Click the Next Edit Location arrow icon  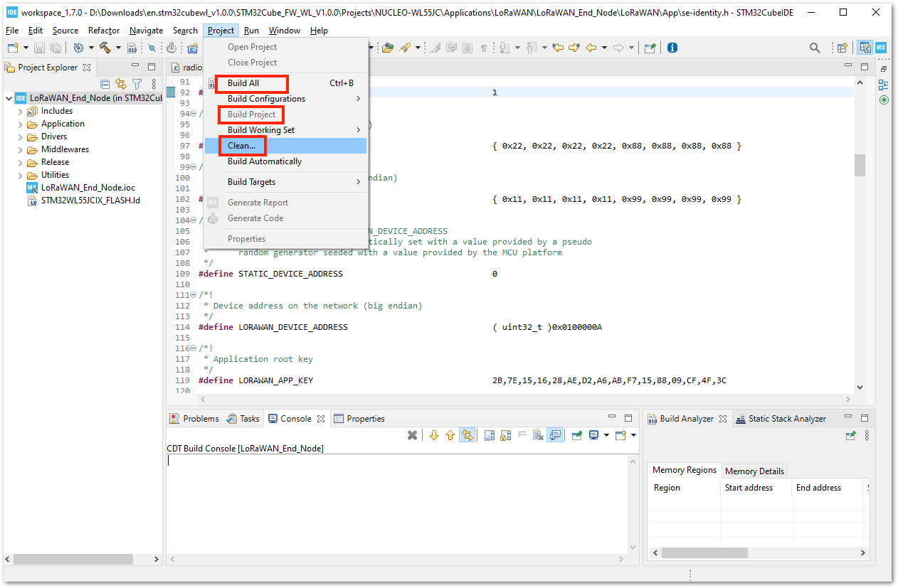tap(574, 48)
